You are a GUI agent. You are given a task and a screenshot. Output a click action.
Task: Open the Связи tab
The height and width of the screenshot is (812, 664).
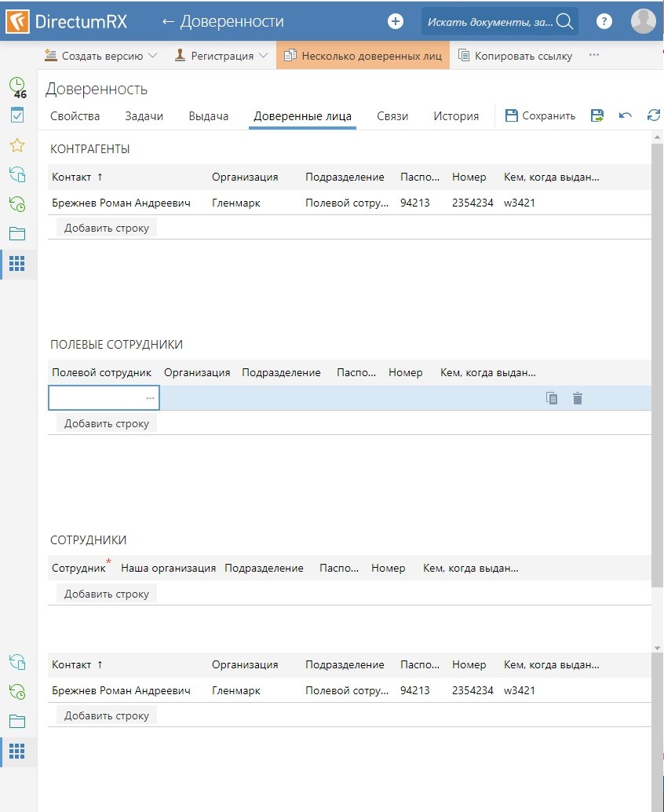coord(392,116)
